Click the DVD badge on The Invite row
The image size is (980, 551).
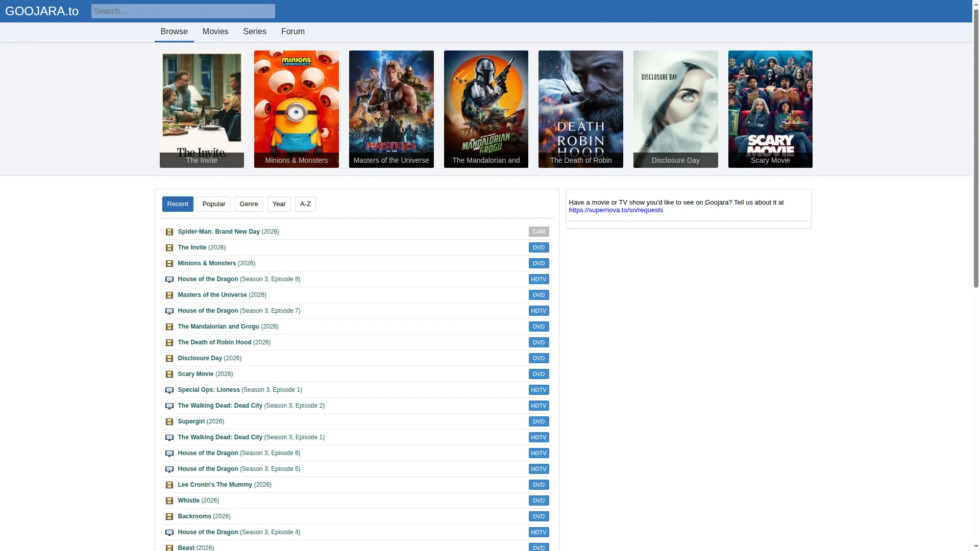coord(538,247)
